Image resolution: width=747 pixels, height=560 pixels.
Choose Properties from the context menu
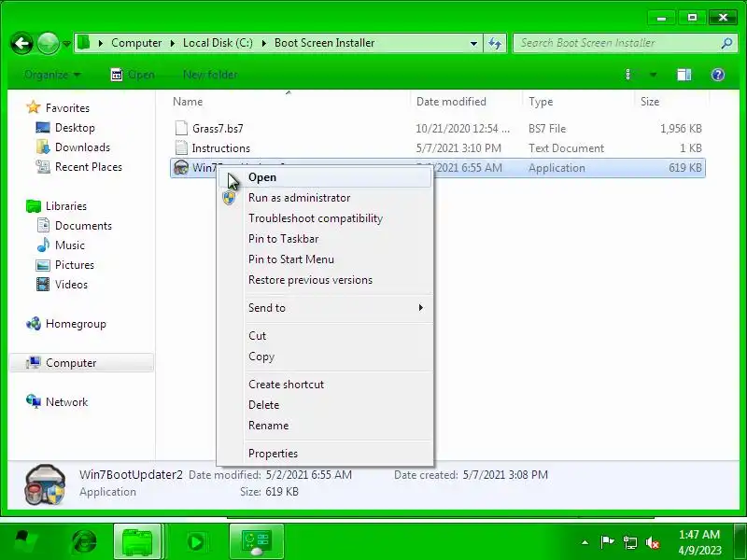(325, 454)
